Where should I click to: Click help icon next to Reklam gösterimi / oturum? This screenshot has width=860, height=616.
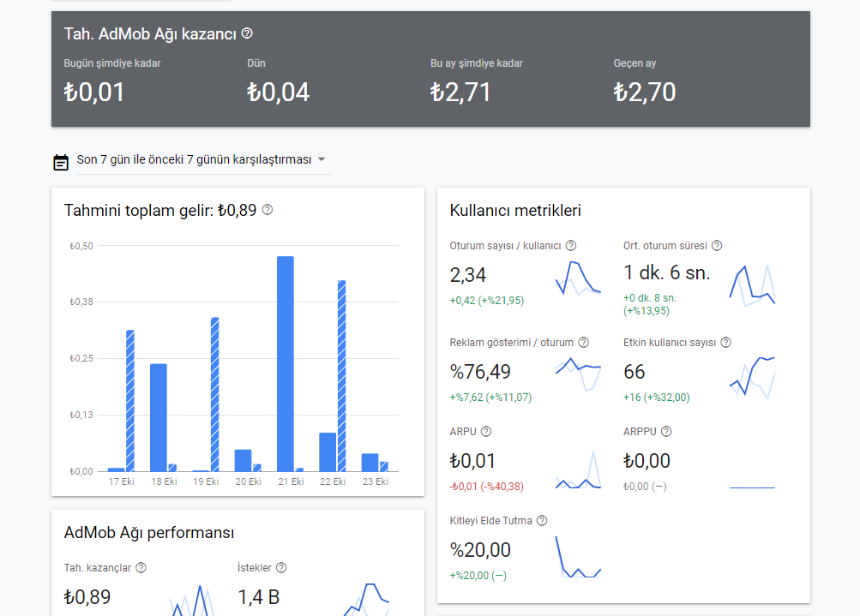pos(584,343)
